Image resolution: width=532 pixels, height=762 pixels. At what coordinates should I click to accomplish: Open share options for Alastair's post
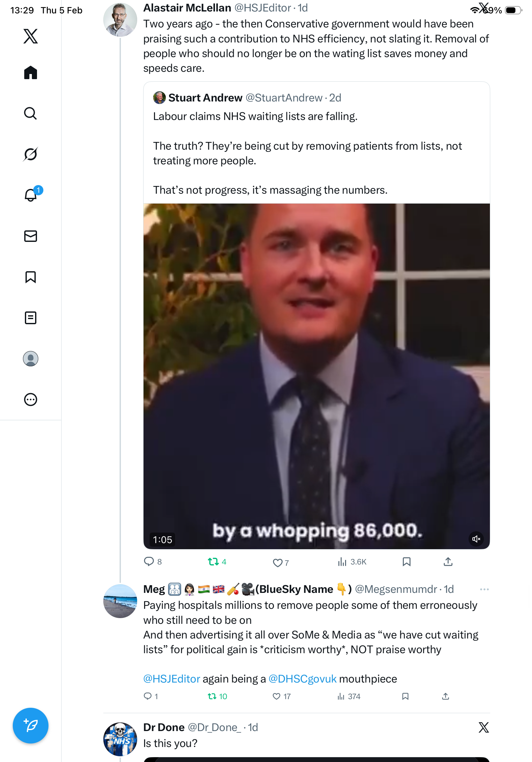click(448, 562)
